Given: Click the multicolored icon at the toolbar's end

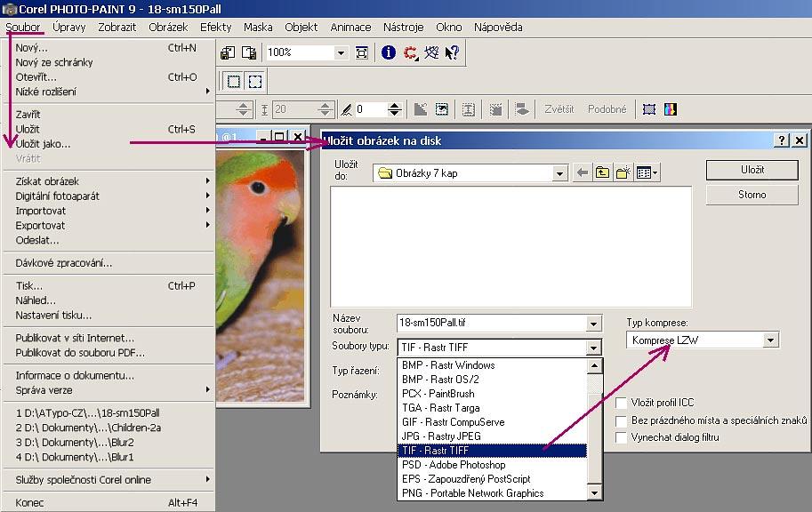Looking at the screenshot, I should click(x=670, y=109).
